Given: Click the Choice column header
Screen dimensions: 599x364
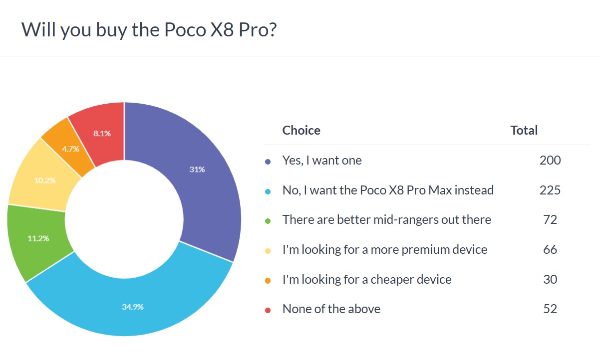Looking at the screenshot, I should click(301, 131).
